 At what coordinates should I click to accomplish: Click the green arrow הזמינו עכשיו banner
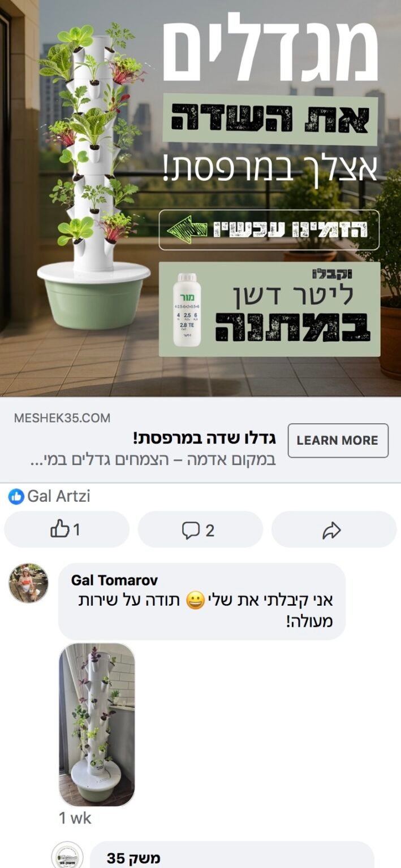coord(269,230)
